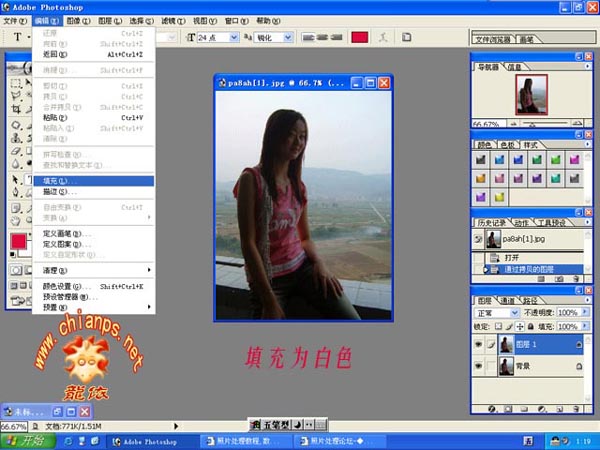
Task: Hide layer '图层 1' with eye icon
Action: 478,344
